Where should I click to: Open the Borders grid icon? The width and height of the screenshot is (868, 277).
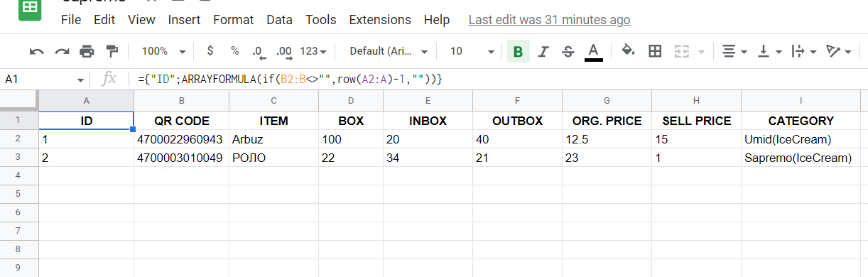tap(656, 51)
